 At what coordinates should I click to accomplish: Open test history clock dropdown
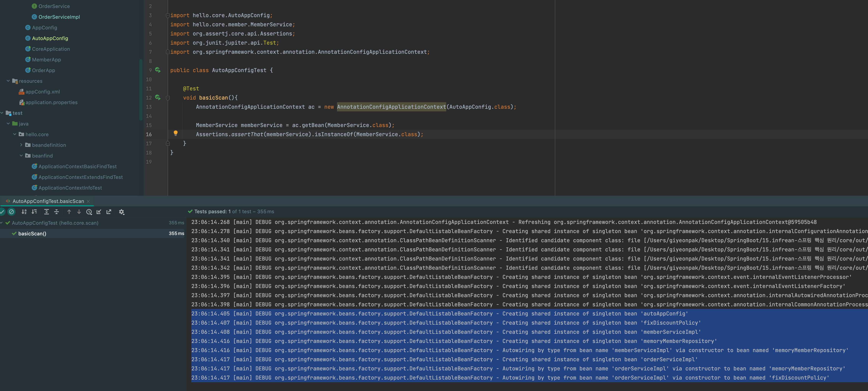tap(89, 212)
